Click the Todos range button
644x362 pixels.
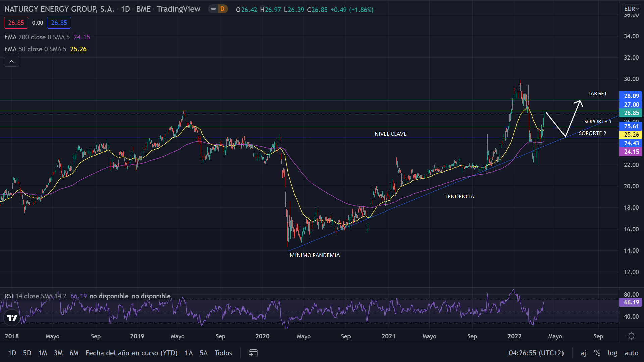click(x=223, y=353)
